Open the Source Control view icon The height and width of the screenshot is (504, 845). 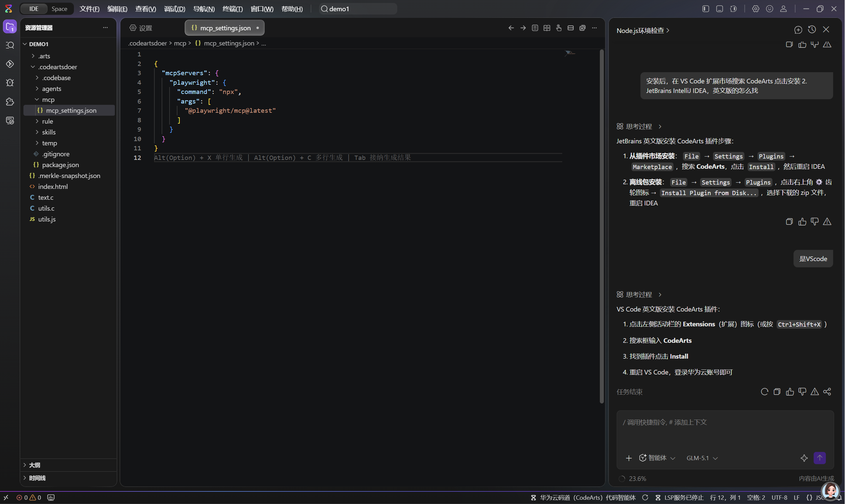pyautogui.click(x=10, y=64)
